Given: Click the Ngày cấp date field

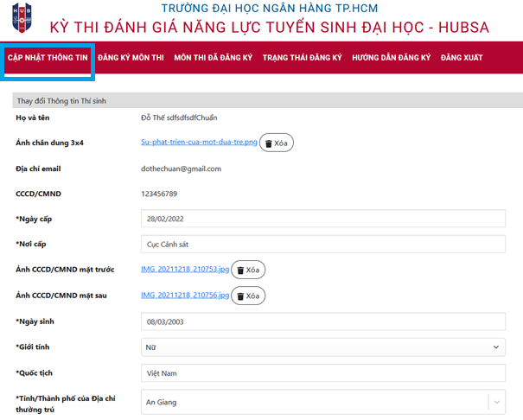Looking at the screenshot, I should click(x=322, y=220).
